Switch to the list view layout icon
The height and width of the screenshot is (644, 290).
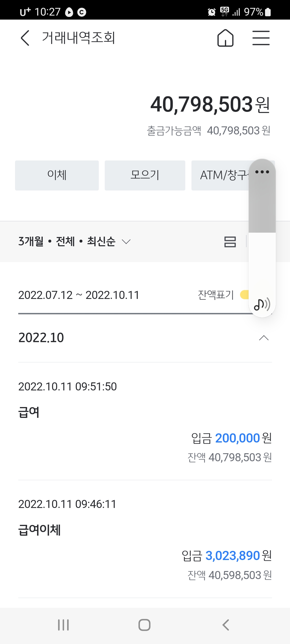point(230,241)
